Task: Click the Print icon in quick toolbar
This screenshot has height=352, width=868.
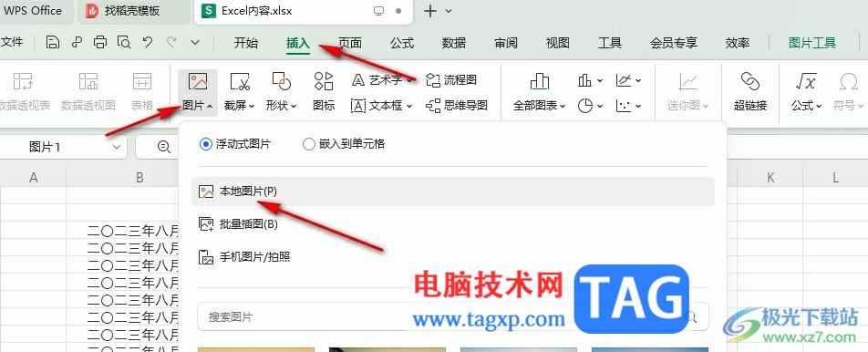Action: (100, 43)
